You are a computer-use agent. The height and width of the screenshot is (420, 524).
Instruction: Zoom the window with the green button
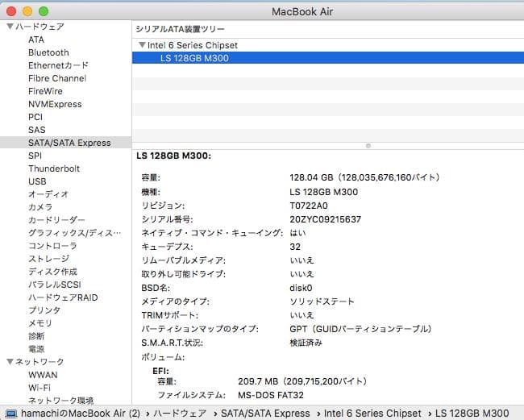pos(44,11)
